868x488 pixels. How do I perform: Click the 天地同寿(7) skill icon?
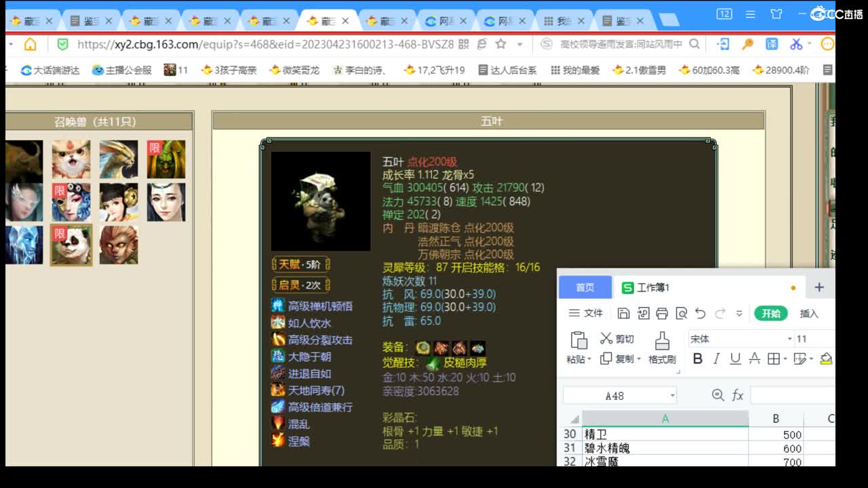pyautogui.click(x=278, y=390)
